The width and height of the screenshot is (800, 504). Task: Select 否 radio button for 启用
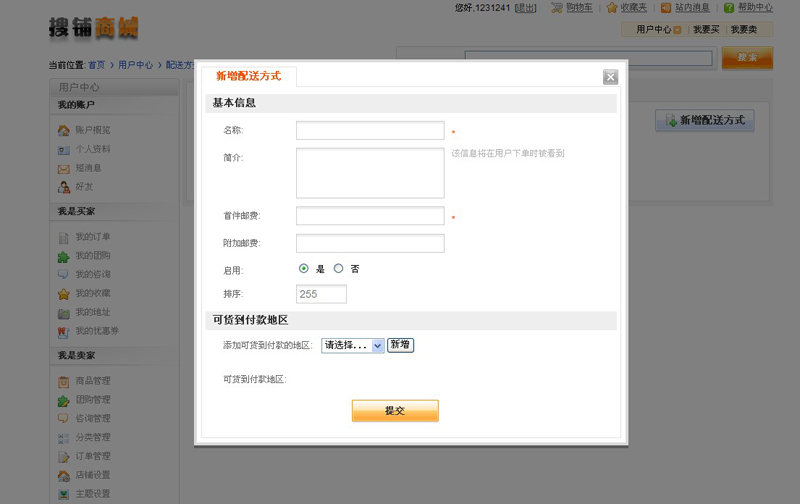(338, 268)
